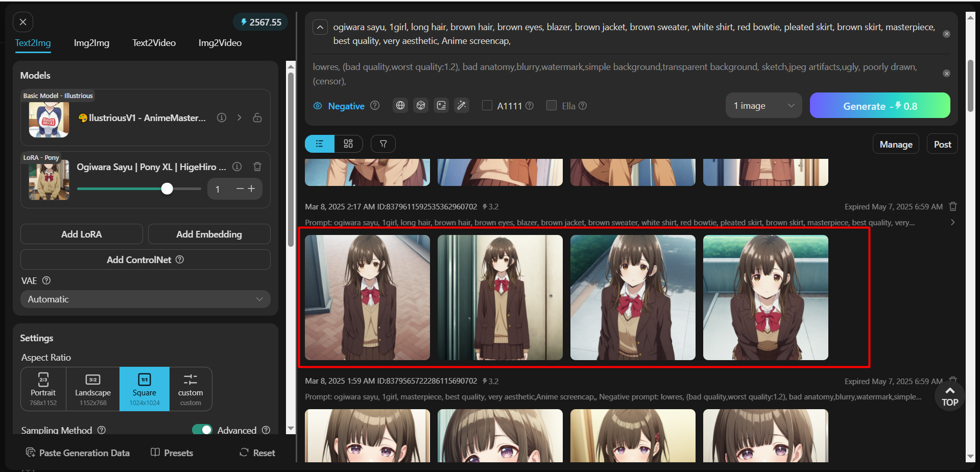Image resolution: width=980 pixels, height=472 pixels.
Task: Show info for Ogiwara Sayu LoRA
Action: tap(237, 167)
